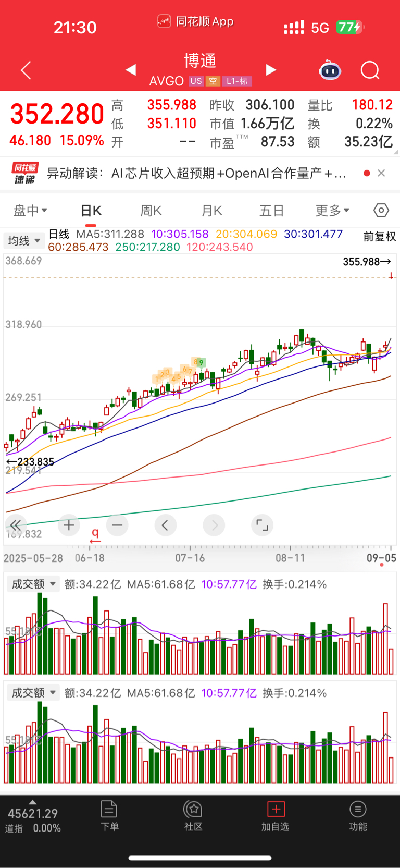Switch to next stock with right triangle
400x868 pixels.
[271, 69]
